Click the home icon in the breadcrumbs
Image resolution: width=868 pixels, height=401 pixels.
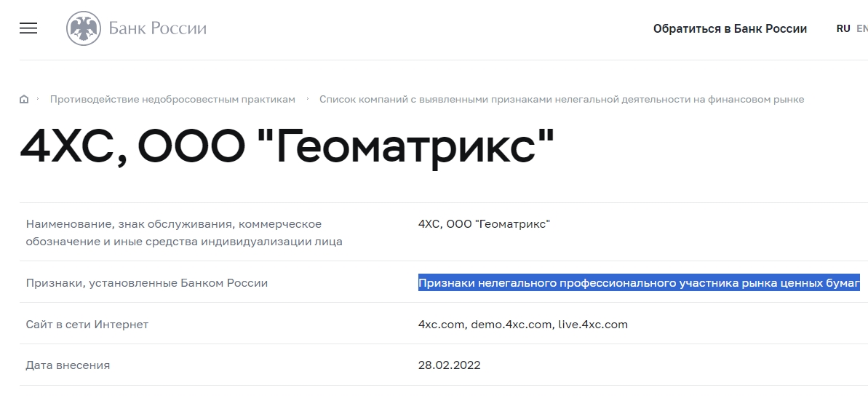24,100
